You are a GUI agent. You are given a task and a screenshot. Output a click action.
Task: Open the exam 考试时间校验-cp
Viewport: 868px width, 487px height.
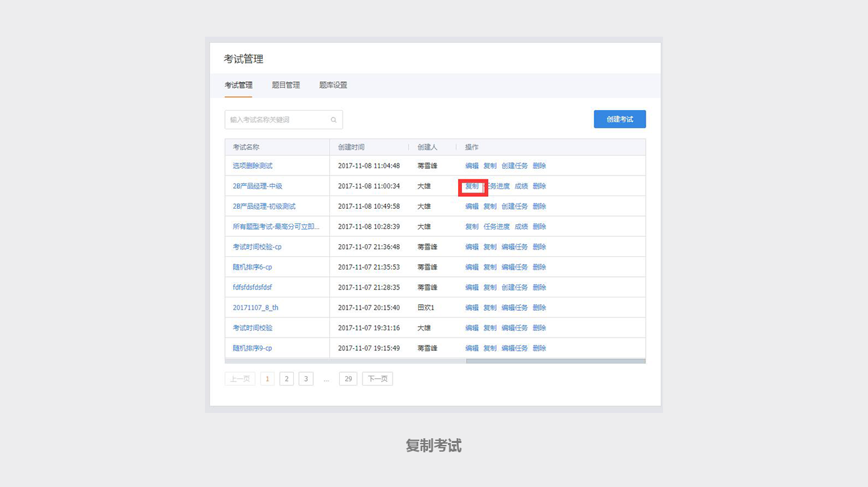[257, 247]
